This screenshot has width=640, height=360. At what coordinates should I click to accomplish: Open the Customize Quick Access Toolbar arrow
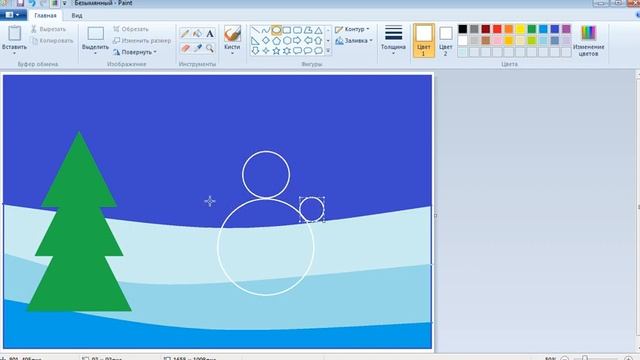pos(64,3)
